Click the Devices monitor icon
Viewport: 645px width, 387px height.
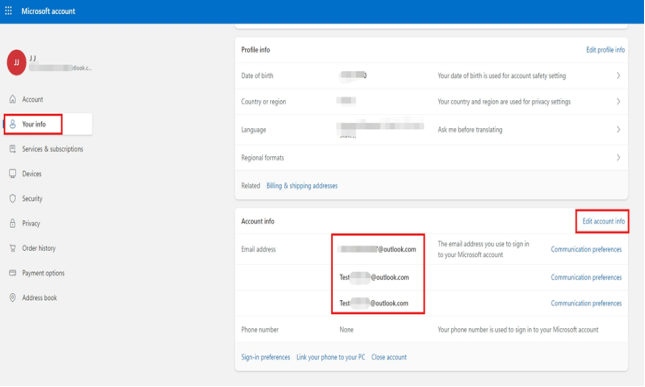(13, 174)
